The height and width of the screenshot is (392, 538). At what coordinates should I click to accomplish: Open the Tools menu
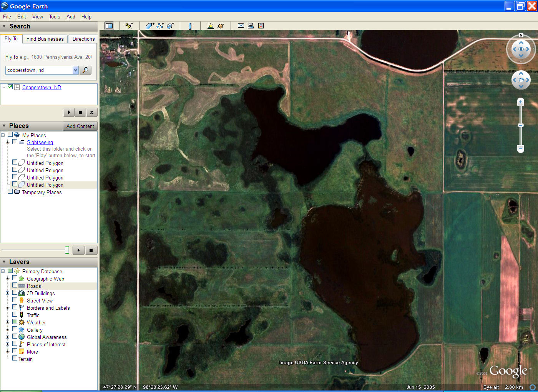[x=55, y=17]
